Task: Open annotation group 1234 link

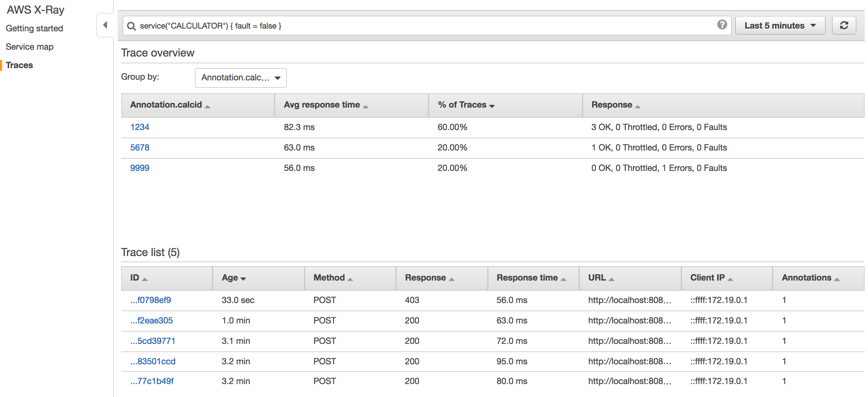Action: [140, 127]
